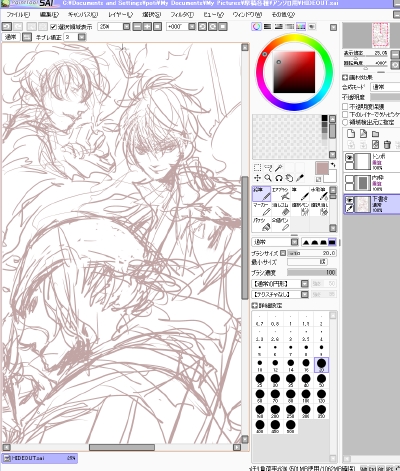The image size is (400, 471).
Task: Toggle the color wheel panel icon
Action: [256, 27]
